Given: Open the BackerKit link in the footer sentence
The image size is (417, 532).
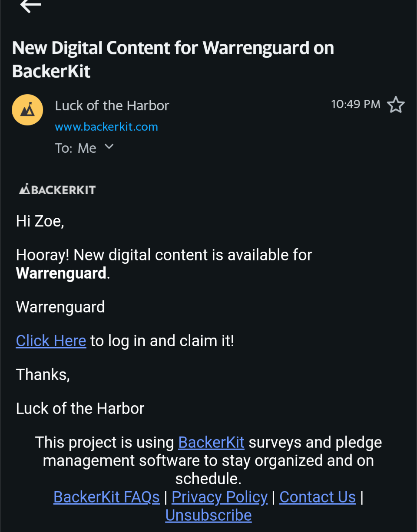Looking at the screenshot, I should [211, 443].
